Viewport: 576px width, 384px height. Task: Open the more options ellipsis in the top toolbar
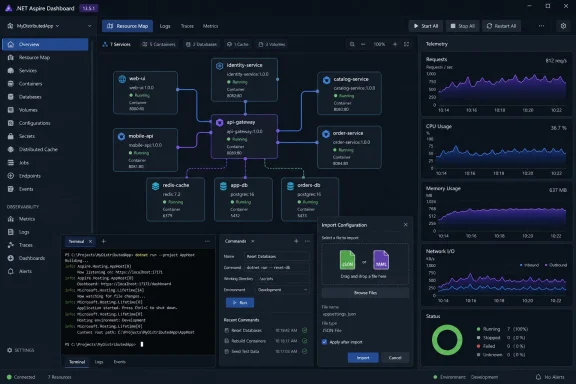[541, 26]
